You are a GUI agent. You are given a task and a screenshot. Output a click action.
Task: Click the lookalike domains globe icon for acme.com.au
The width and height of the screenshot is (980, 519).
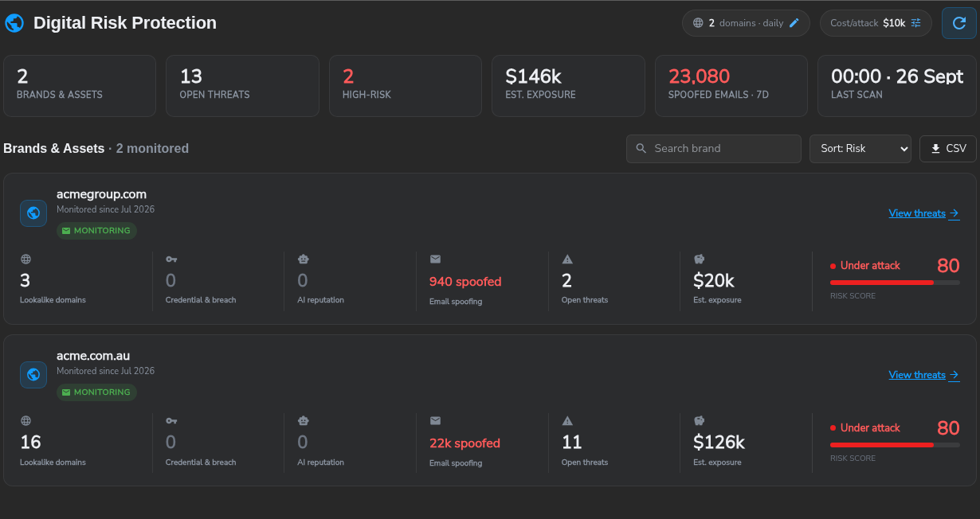pos(25,420)
